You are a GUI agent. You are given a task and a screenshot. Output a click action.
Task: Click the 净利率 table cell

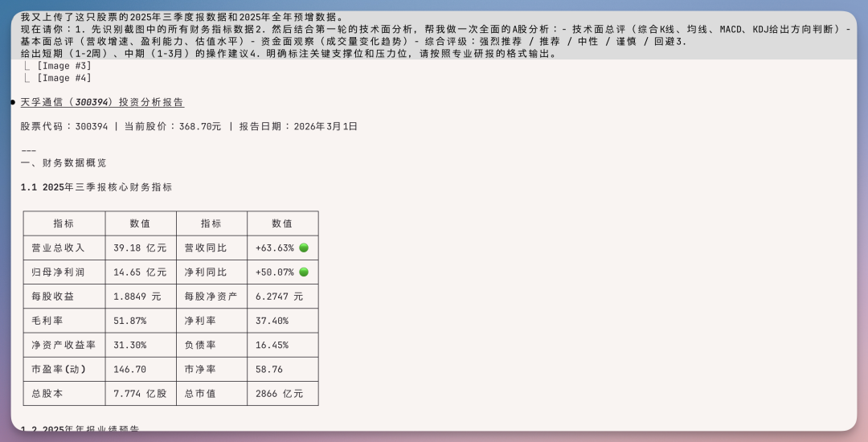click(x=211, y=321)
